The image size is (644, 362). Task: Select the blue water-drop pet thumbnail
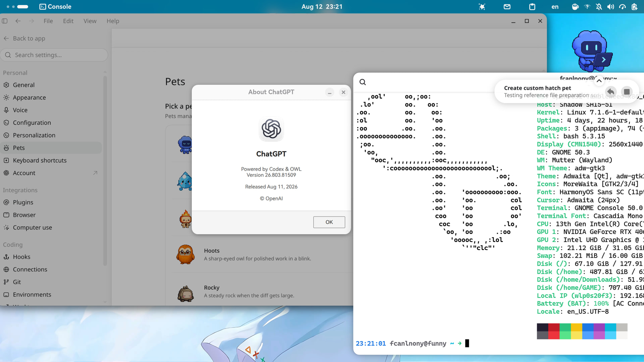185,181
